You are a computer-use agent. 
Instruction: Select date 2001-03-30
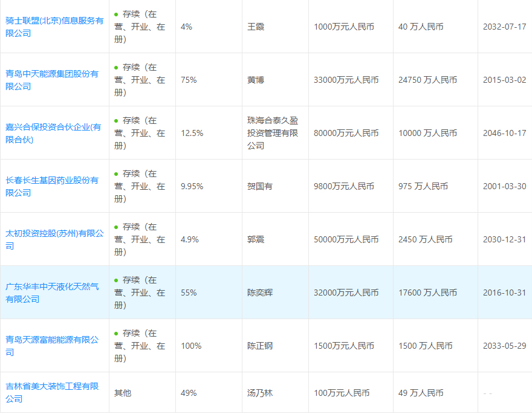tap(505, 187)
